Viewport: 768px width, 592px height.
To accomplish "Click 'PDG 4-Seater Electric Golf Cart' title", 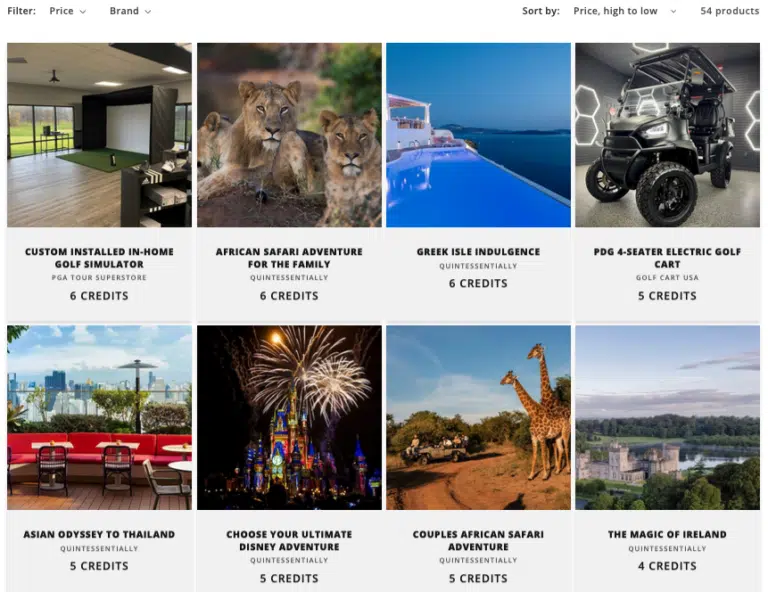I will [x=667, y=258].
